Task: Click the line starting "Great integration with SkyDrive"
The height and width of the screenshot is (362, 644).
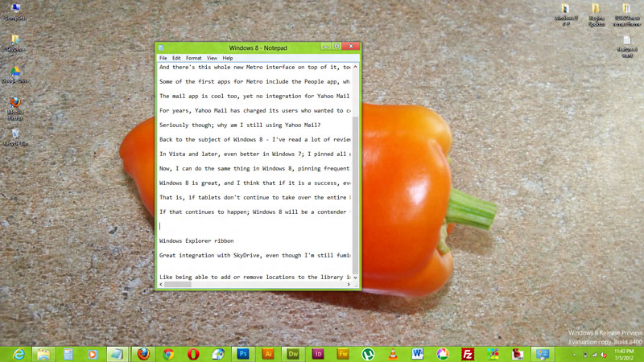Action: tap(254, 255)
